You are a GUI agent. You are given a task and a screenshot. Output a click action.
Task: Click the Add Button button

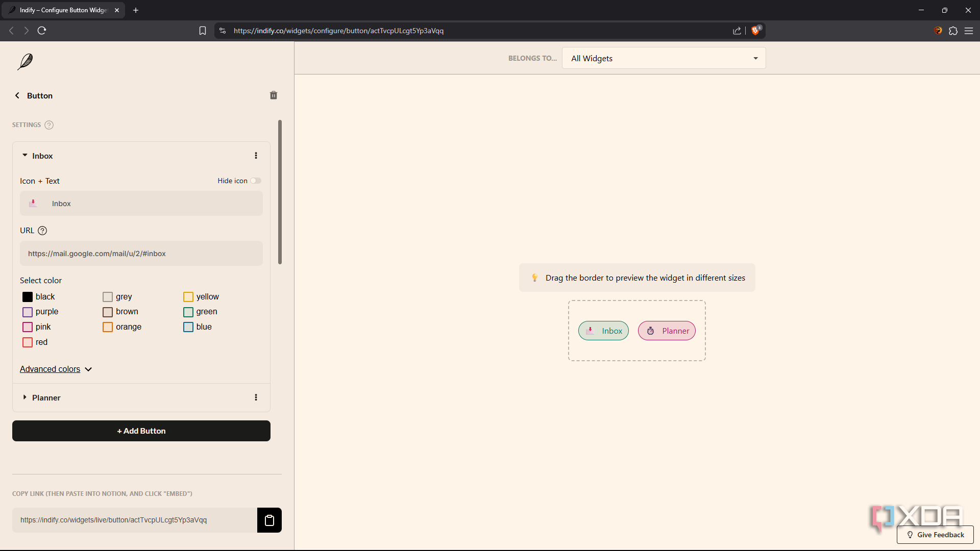point(141,431)
